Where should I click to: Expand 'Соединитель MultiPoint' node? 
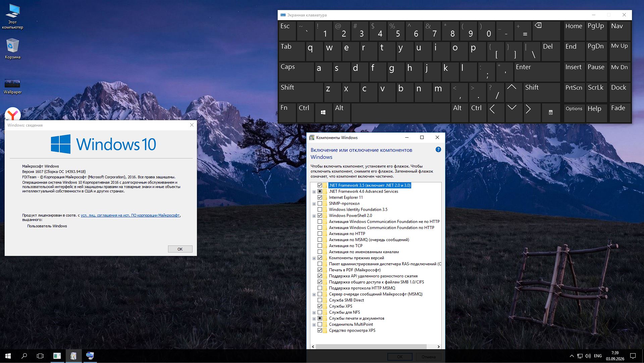[x=314, y=325]
